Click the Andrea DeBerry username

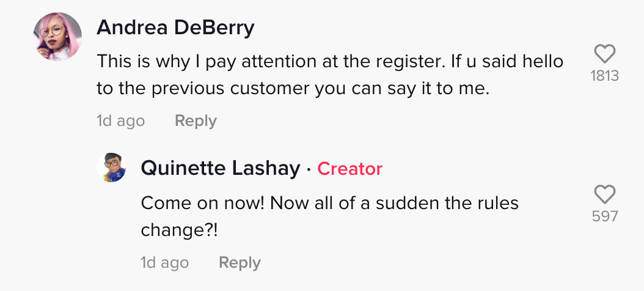pyautogui.click(x=175, y=28)
